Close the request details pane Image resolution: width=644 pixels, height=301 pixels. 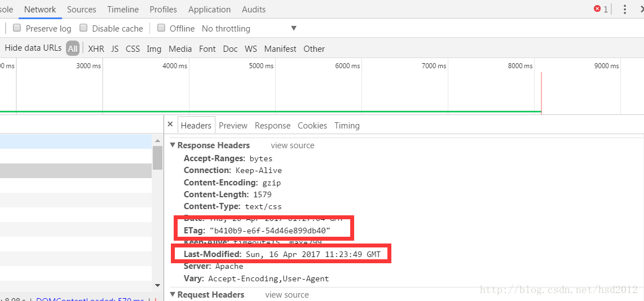pos(170,125)
